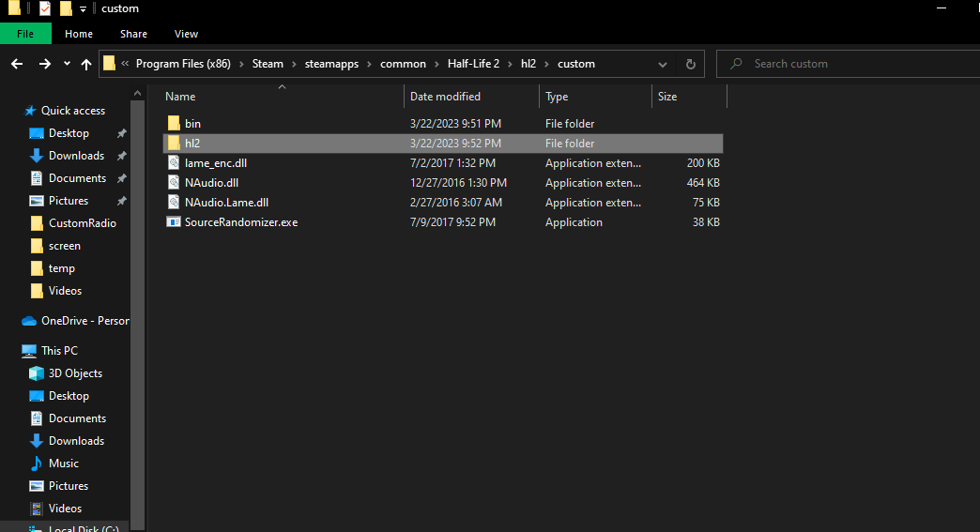Open pinned Desktop under Quick access
Screen dimensions: 980x532
[69, 133]
